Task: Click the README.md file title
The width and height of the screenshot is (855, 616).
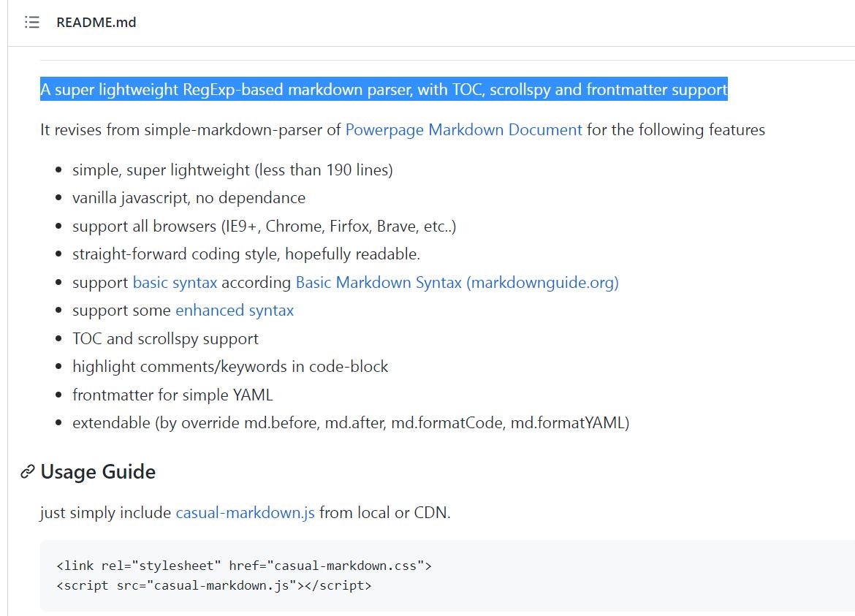Action: 96,23
